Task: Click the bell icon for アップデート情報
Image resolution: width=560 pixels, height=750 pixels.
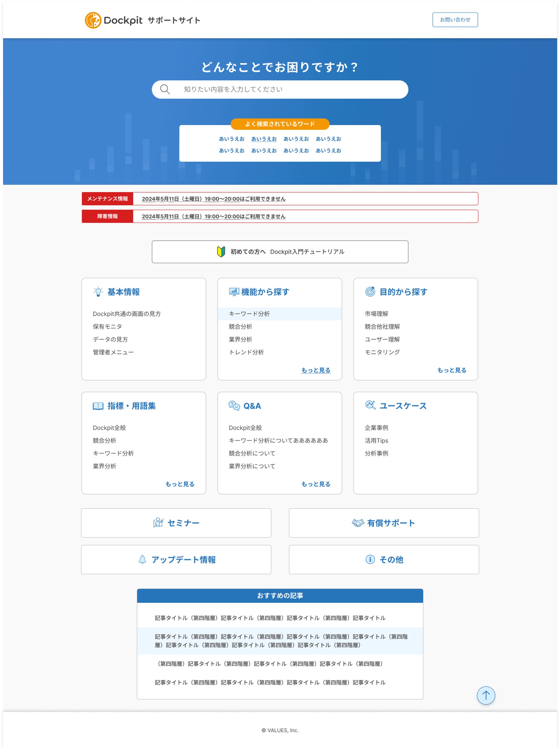Action: coord(142,560)
